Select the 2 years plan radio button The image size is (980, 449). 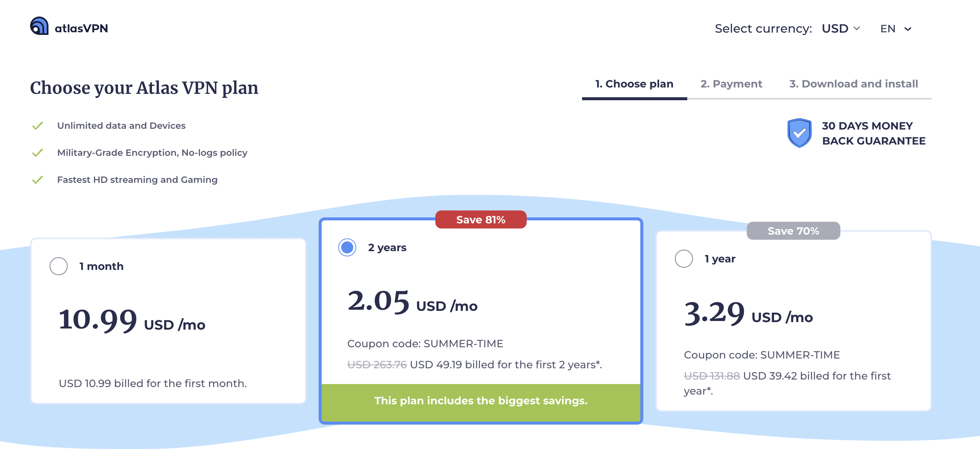point(346,247)
